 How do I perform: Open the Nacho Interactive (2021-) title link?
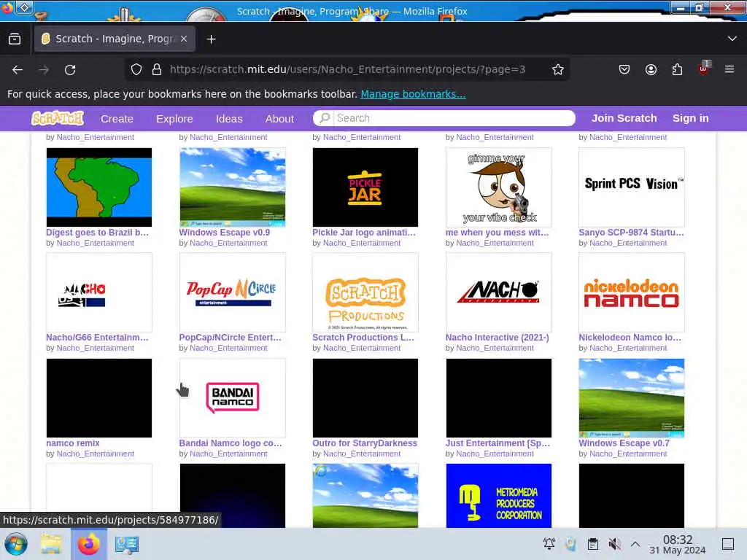497,338
